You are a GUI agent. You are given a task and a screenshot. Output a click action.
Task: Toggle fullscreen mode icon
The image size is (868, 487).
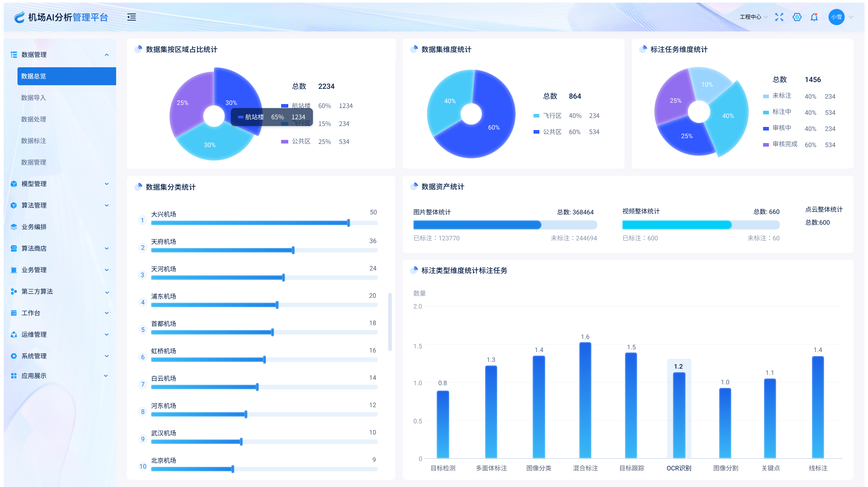[x=779, y=17]
